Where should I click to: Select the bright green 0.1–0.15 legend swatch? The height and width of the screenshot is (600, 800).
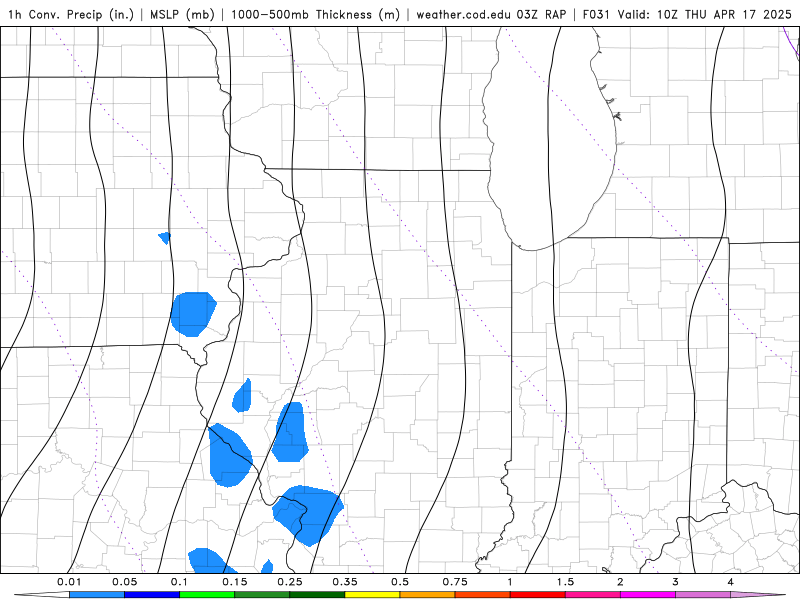click(207, 595)
